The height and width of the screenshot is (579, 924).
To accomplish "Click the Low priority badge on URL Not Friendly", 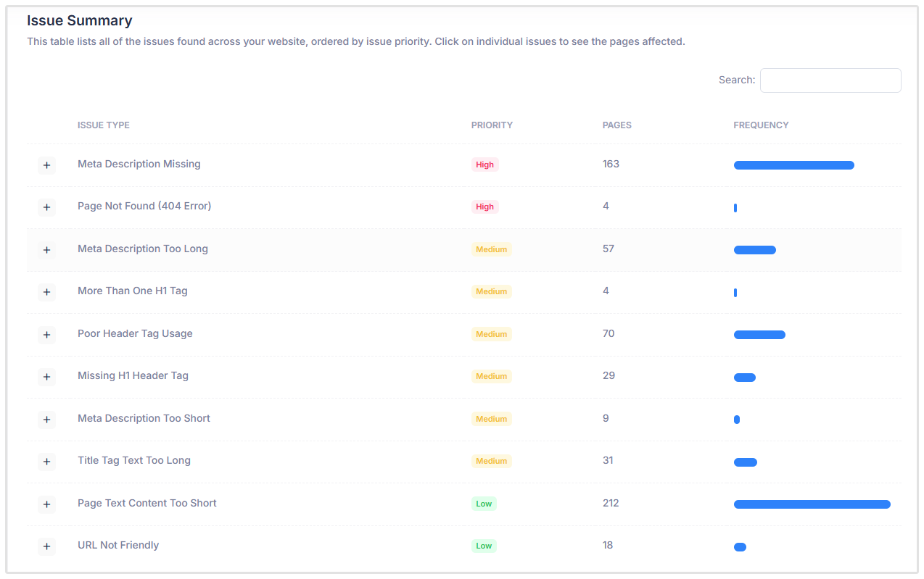I will [484, 546].
